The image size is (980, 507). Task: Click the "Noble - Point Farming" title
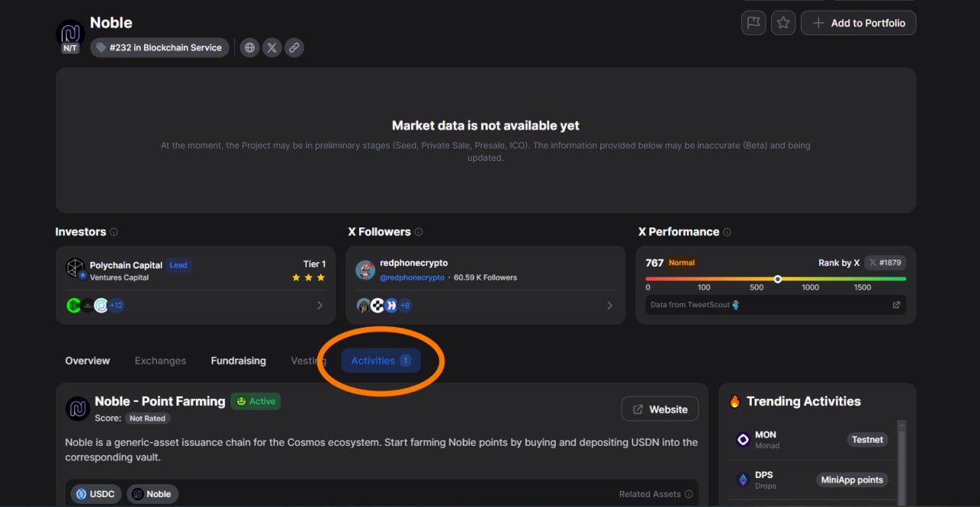click(160, 401)
